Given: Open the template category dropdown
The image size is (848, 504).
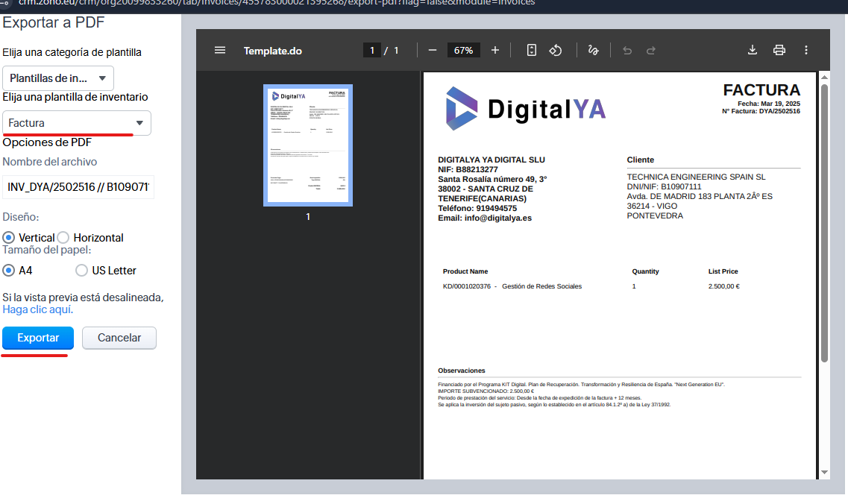Looking at the screenshot, I should [x=58, y=78].
